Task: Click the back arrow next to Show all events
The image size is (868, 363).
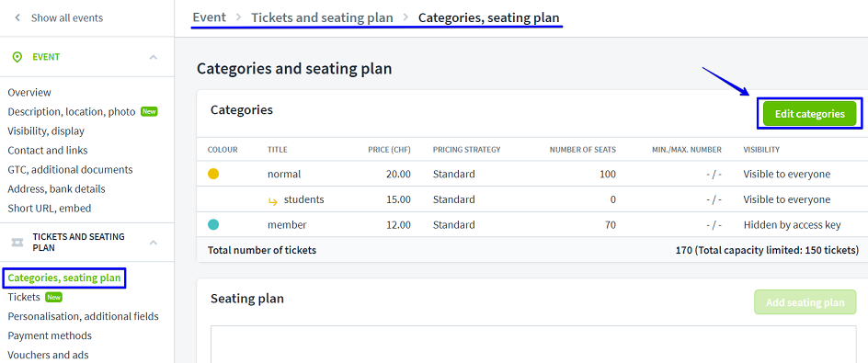Action: tap(17, 17)
